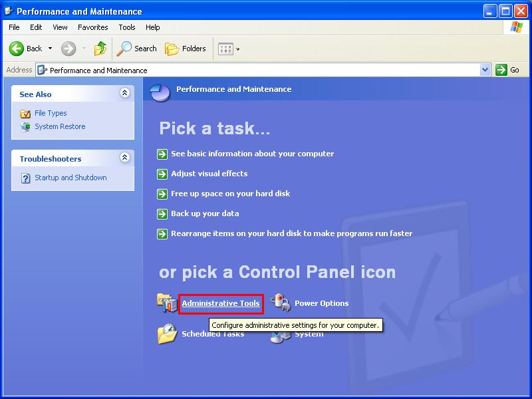Click the Address bar text field

[x=258, y=70]
